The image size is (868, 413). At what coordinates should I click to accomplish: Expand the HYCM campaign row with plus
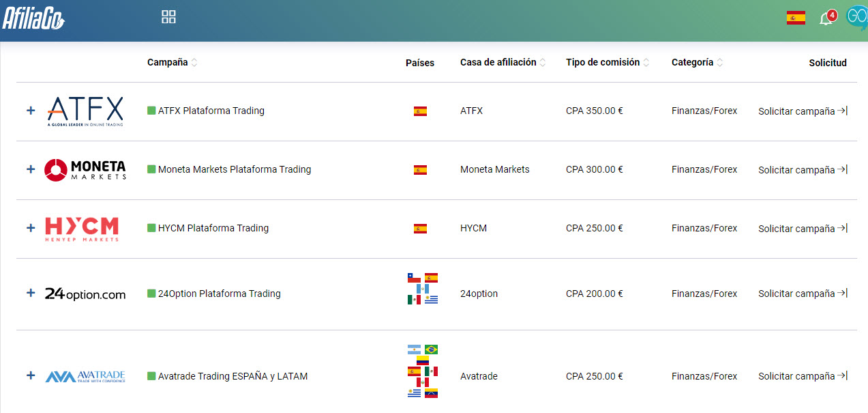pos(30,228)
